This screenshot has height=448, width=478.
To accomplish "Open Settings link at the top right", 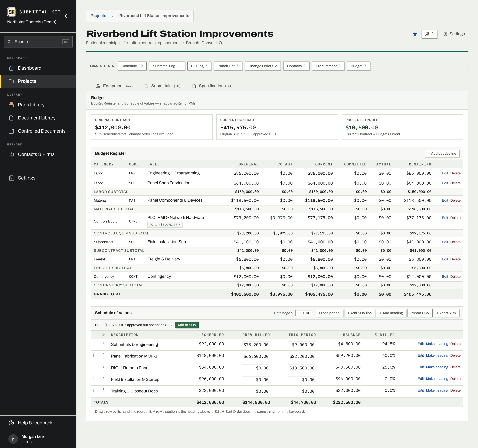I will [454, 34].
